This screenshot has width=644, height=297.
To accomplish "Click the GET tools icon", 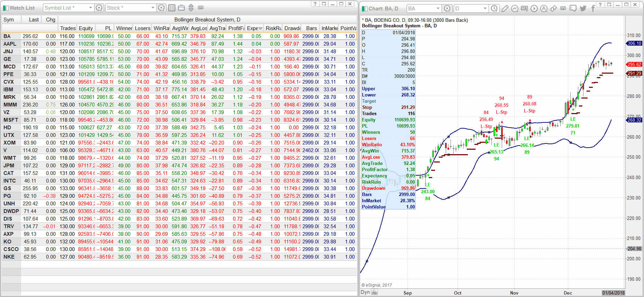I will coord(524,8).
